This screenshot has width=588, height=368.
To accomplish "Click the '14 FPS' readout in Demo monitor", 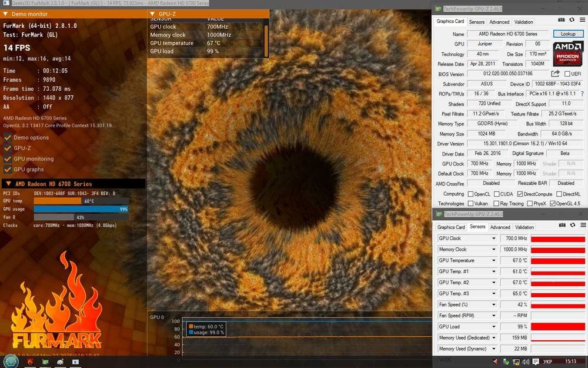I will tap(17, 48).
